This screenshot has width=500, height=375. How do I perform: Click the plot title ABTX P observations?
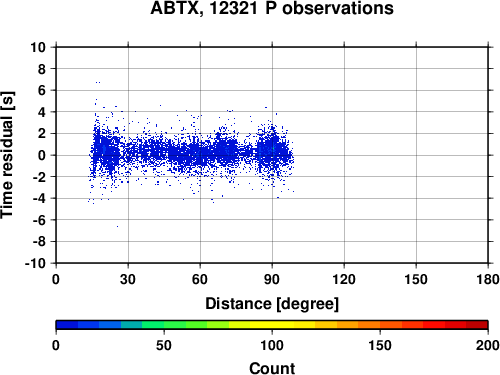click(x=272, y=8)
